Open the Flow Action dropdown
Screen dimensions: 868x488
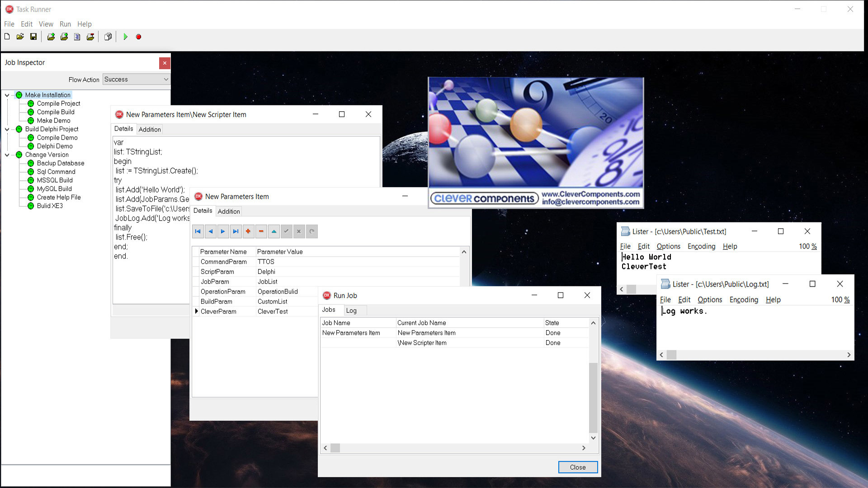coord(166,80)
